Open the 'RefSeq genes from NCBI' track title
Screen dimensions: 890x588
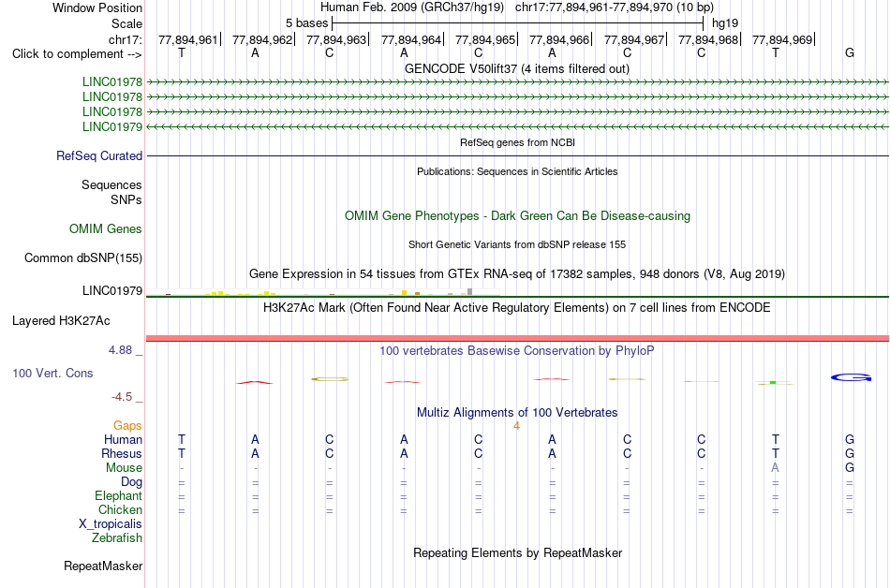click(x=517, y=142)
